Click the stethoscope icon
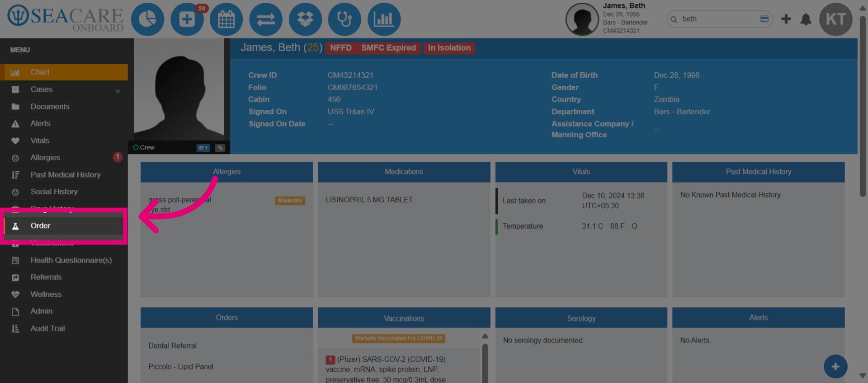The width and height of the screenshot is (868, 383). (344, 19)
